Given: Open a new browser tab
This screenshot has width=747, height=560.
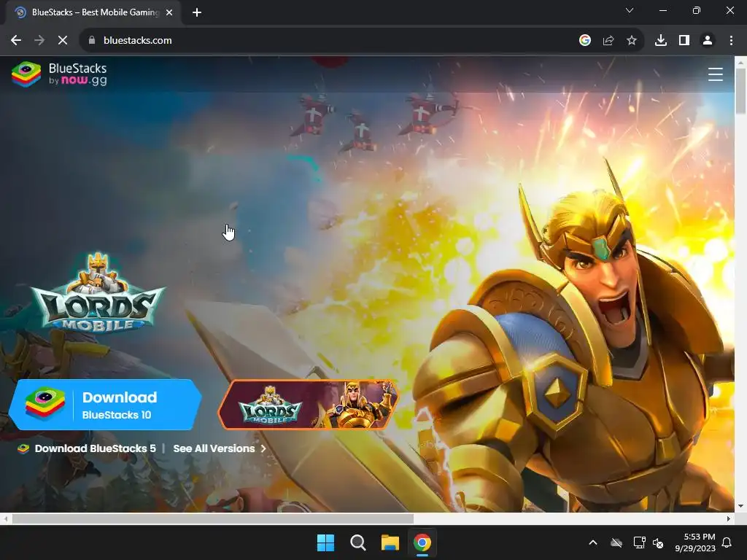Looking at the screenshot, I should [197, 13].
